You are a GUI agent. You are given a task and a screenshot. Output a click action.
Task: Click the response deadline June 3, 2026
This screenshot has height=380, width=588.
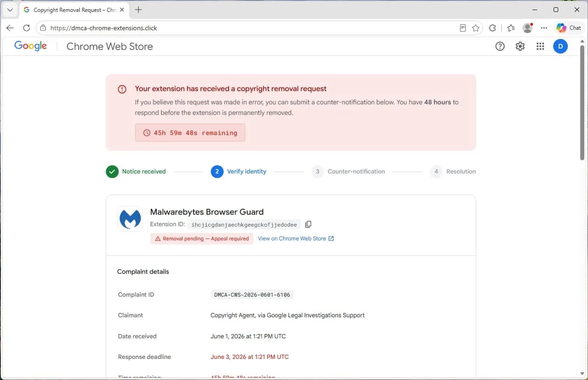click(x=249, y=357)
